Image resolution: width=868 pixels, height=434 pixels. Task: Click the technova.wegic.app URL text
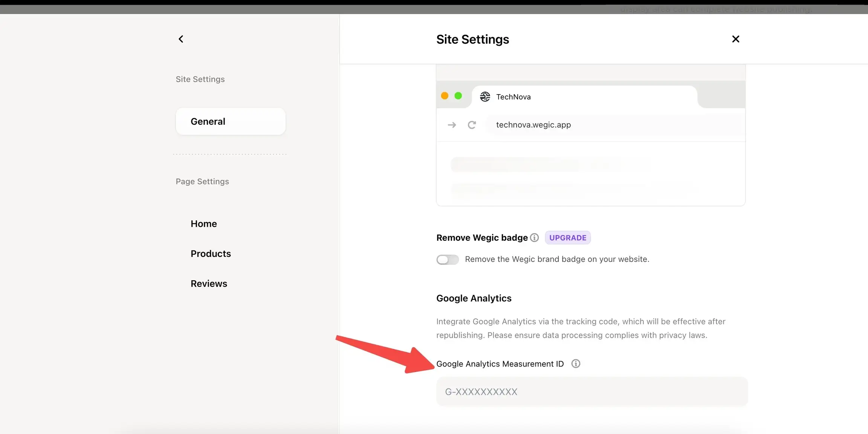click(533, 125)
